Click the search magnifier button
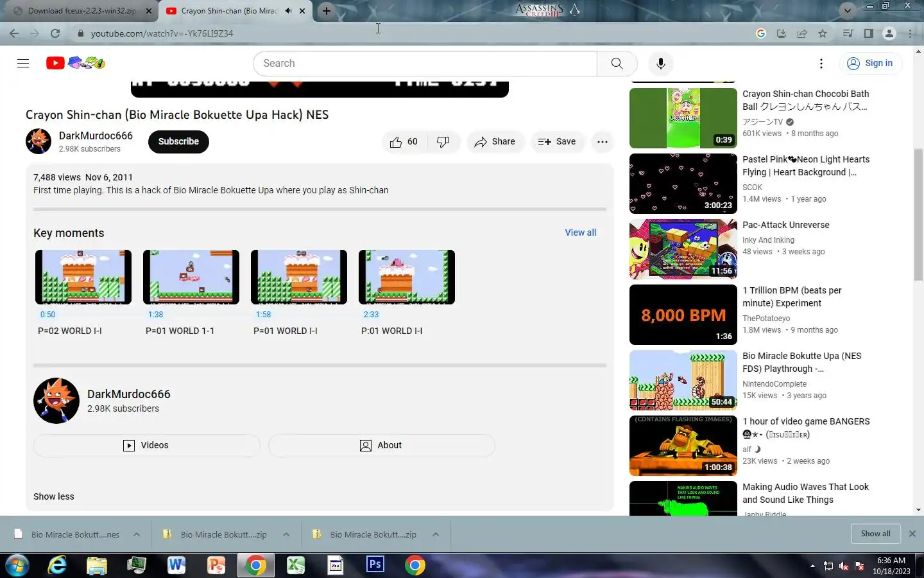The height and width of the screenshot is (578, 924). [617, 63]
